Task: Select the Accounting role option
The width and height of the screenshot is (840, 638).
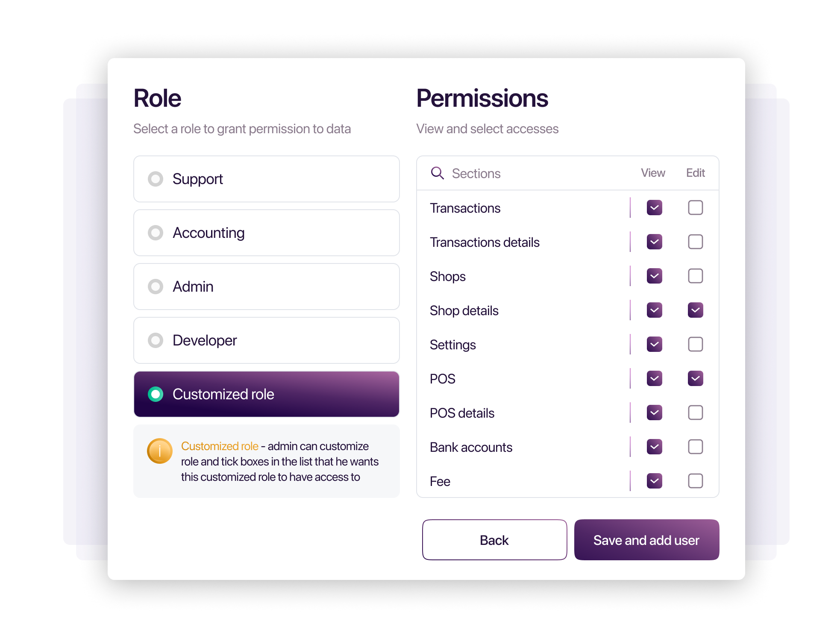Action: coord(266,233)
